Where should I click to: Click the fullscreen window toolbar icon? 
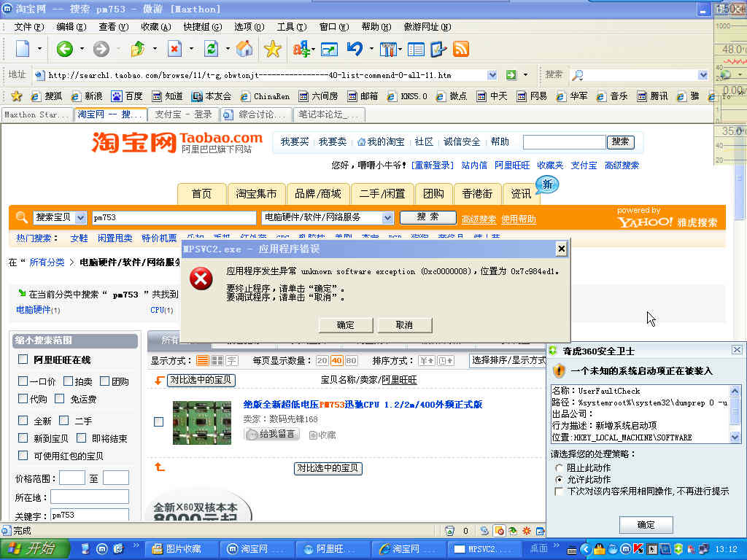329,49
